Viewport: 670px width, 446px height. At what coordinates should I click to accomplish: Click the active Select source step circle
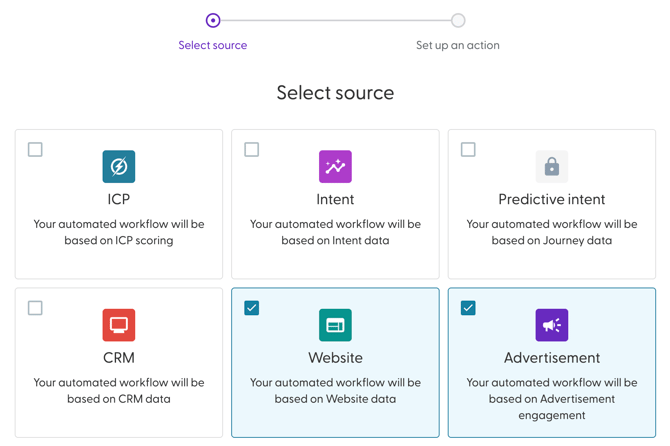[213, 20]
